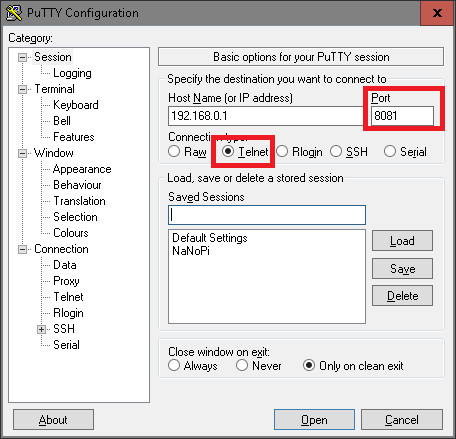Collapse the Connection tree node

(22, 249)
